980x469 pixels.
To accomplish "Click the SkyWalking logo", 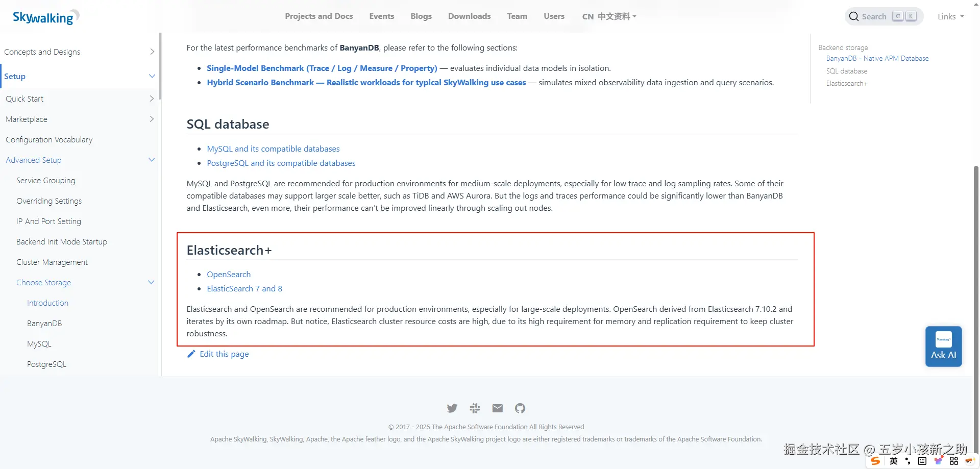I will [x=45, y=17].
